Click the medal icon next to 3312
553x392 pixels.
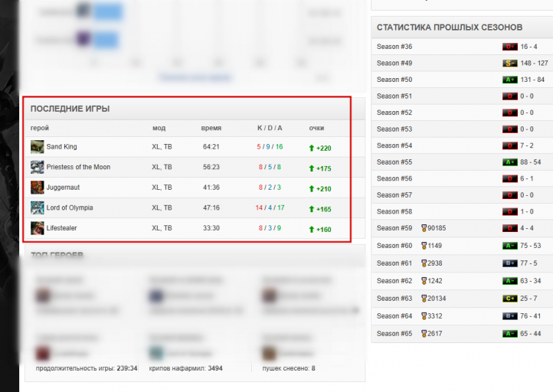[x=424, y=316]
